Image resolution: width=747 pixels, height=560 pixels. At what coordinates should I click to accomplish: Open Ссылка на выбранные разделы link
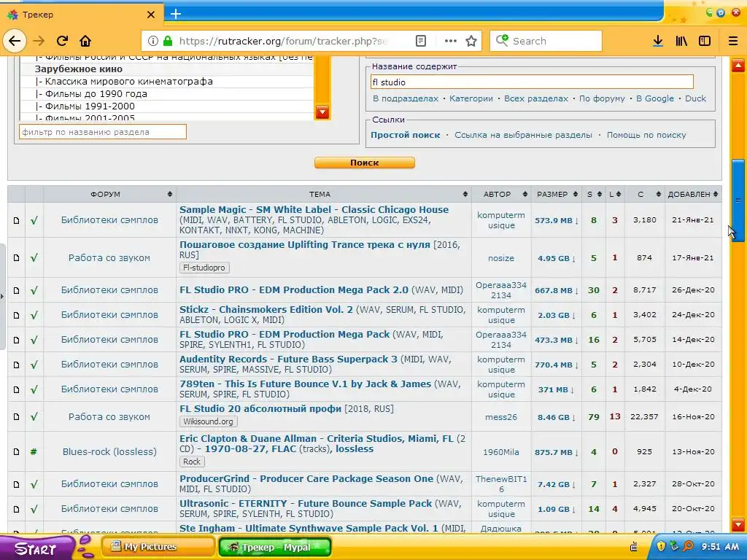click(x=523, y=135)
